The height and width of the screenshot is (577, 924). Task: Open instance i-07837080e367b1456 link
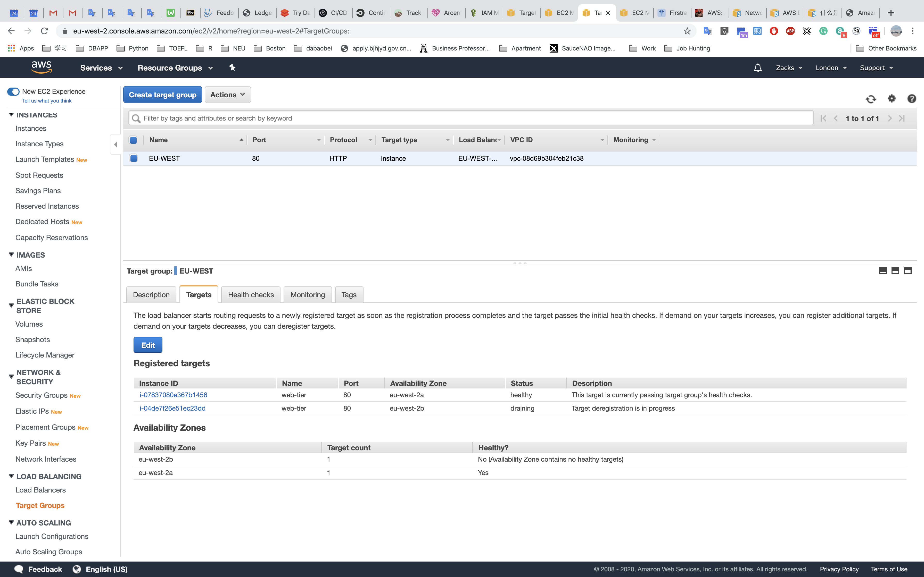(173, 395)
